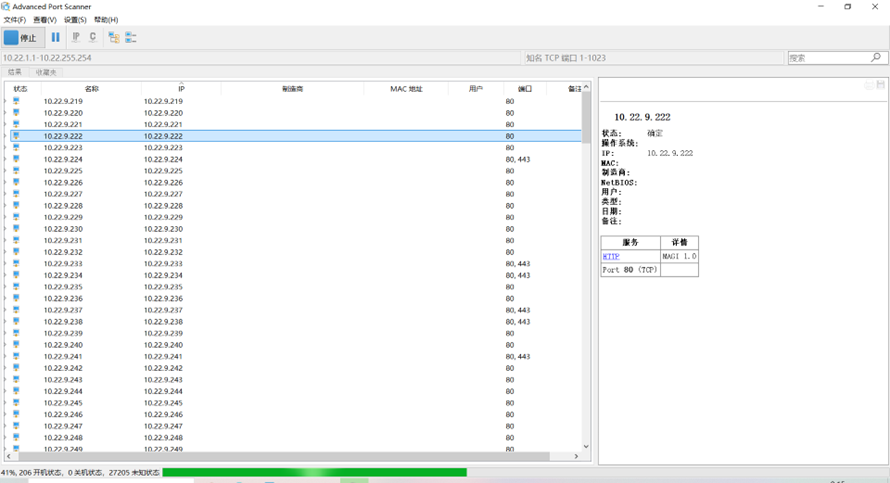Viewport: 890px width, 483px height.
Task: Click the scroll right arrow of results list
Action: pos(576,456)
